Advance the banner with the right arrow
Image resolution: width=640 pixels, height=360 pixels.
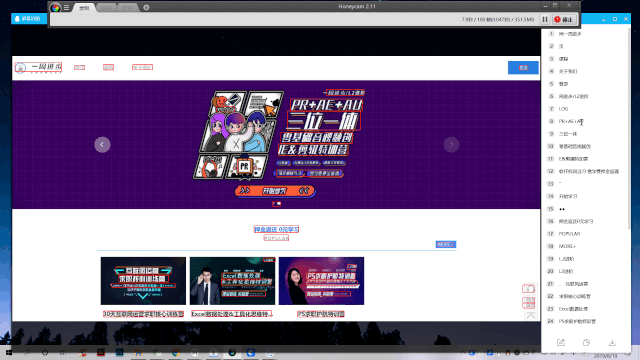point(451,144)
